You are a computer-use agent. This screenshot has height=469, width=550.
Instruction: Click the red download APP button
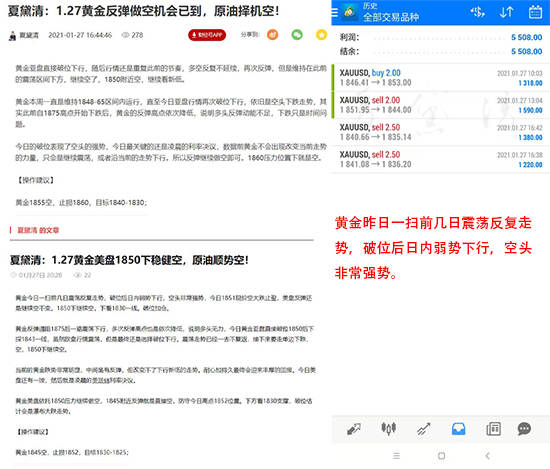(x=207, y=35)
